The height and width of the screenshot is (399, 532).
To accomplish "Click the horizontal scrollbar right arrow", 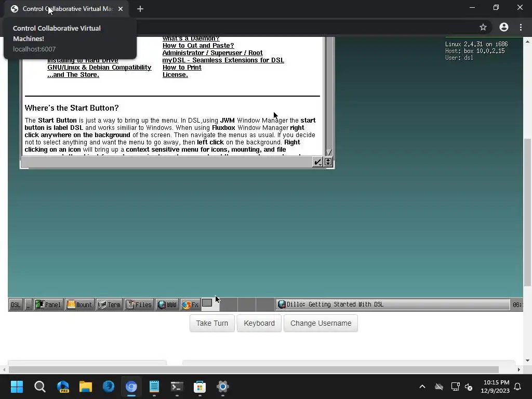I will click(519, 369).
